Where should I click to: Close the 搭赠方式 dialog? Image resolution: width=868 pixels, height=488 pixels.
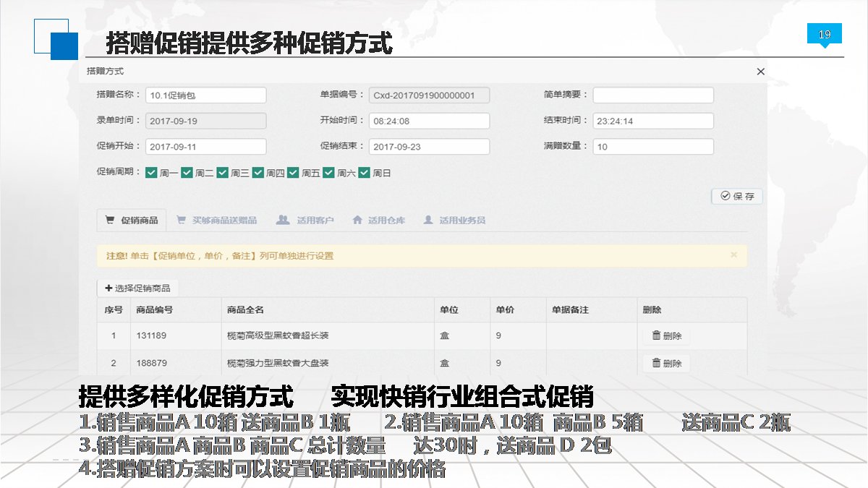pos(760,72)
